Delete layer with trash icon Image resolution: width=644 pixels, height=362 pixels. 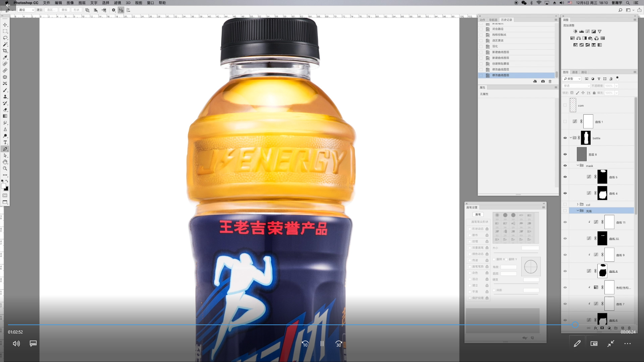tap(629, 328)
